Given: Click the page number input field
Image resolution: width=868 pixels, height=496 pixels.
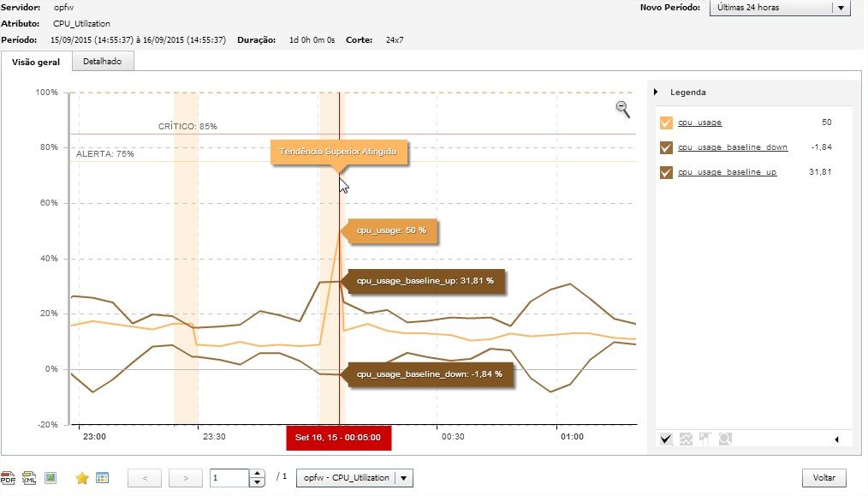Looking at the screenshot, I should (x=229, y=478).
